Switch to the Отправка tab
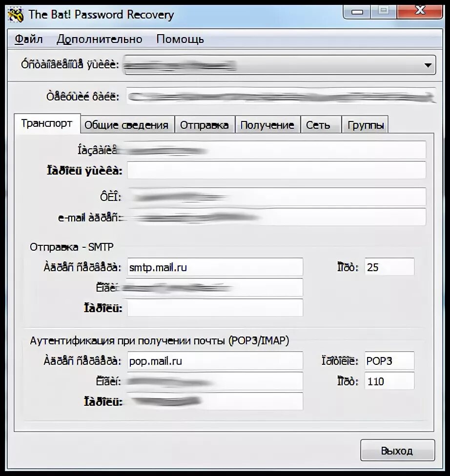This screenshot has width=450, height=476. 204,125
